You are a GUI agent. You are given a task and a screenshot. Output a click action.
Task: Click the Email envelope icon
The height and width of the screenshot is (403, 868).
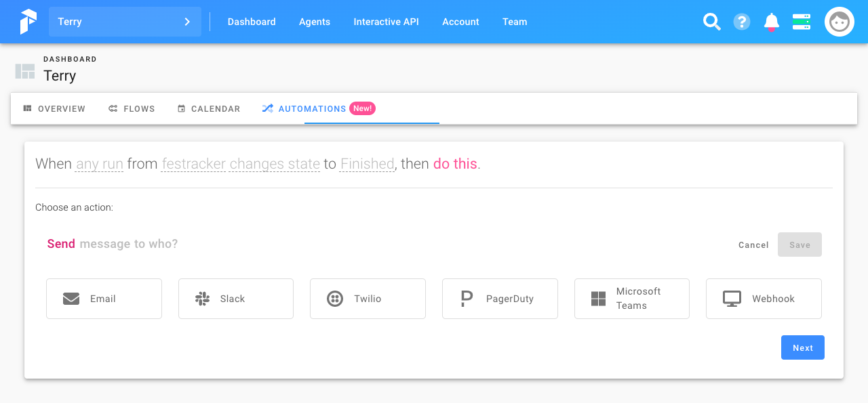point(71,299)
